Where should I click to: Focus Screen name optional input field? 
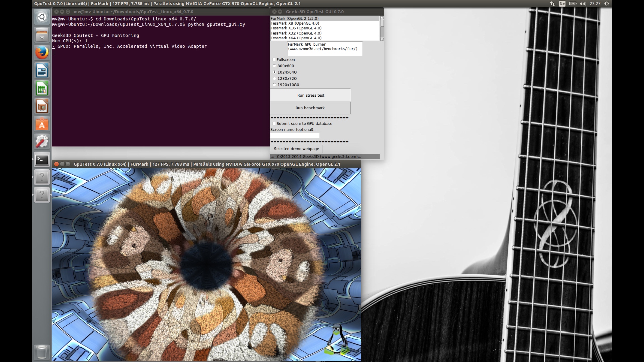[295, 136]
